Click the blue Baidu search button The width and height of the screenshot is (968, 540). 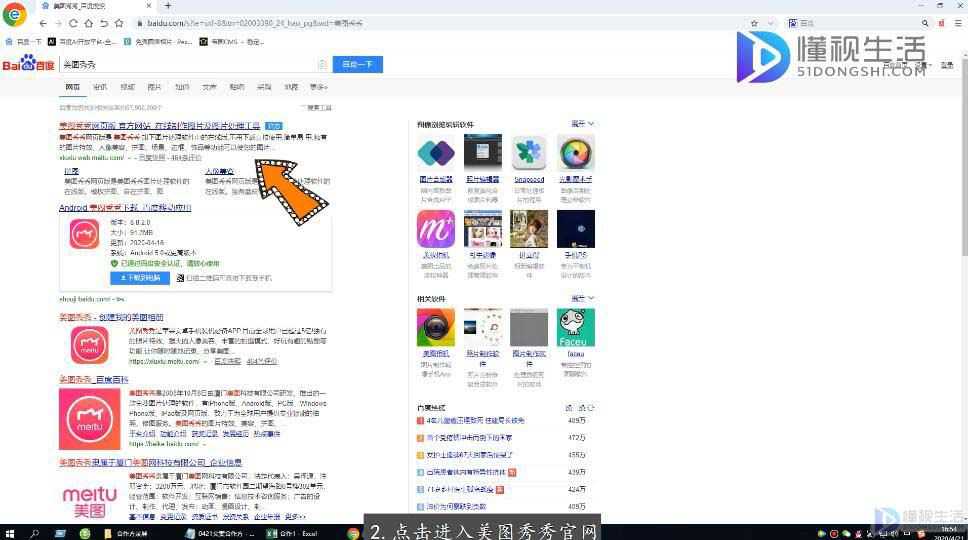[357, 64]
